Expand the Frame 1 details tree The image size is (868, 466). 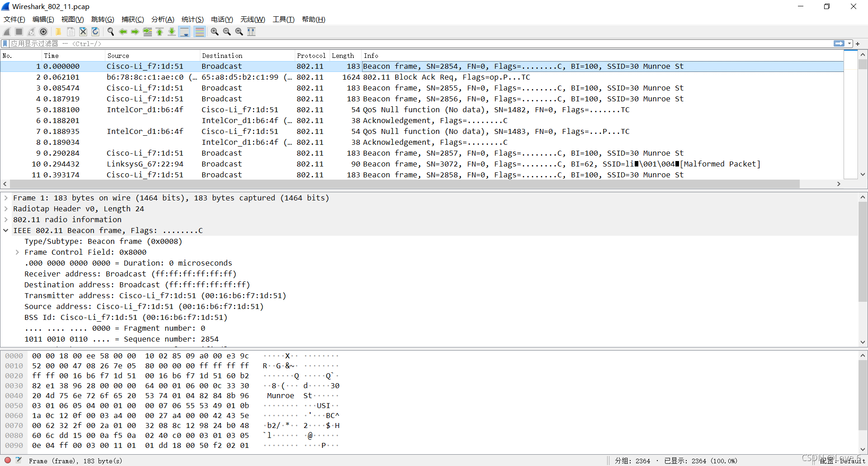click(x=6, y=198)
